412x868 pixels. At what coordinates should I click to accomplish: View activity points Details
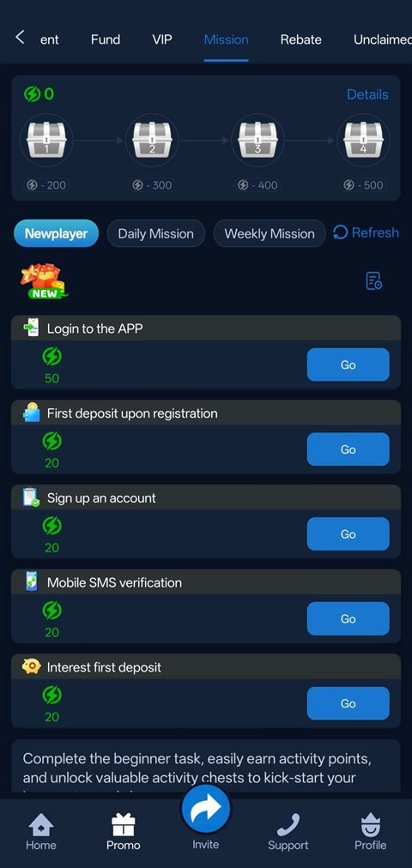click(367, 94)
